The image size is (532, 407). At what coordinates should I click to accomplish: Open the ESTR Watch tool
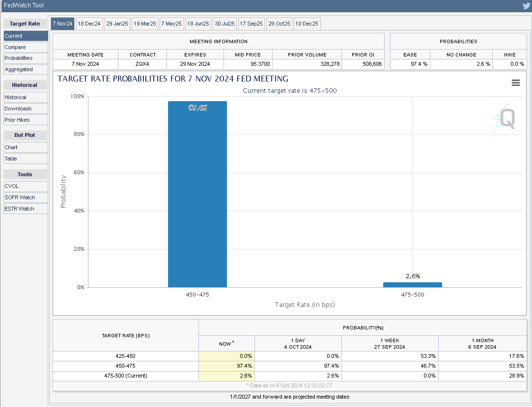[26, 209]
